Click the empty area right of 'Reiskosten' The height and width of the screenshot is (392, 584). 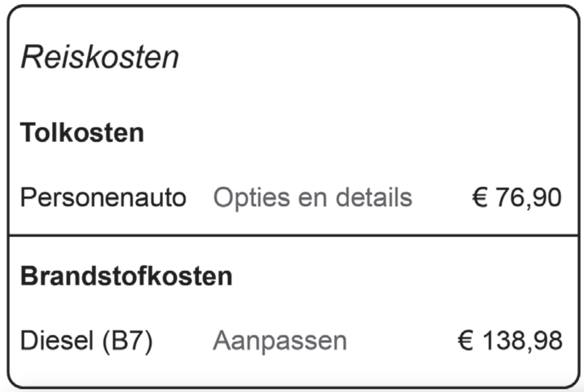coord(371,57)
